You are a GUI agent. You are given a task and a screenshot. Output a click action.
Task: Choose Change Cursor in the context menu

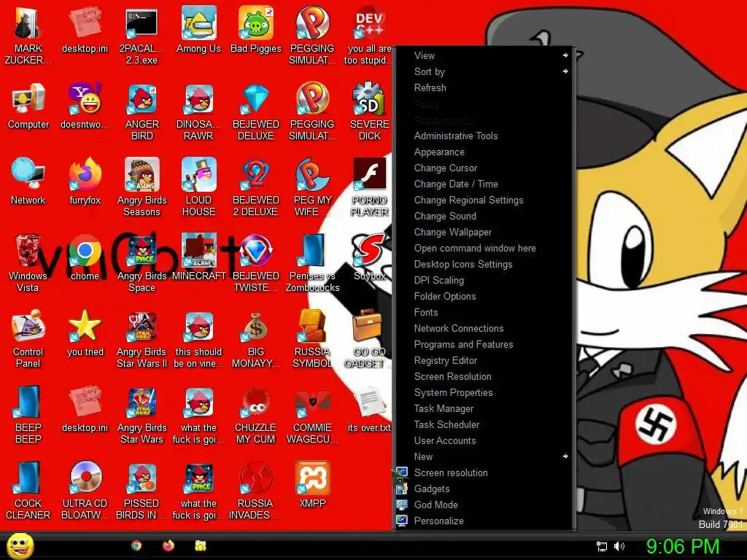(484, 168)
